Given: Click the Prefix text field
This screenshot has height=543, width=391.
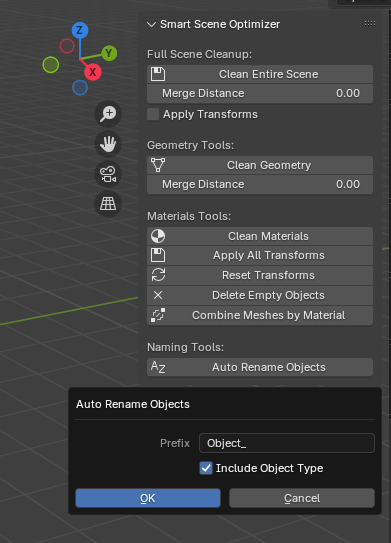Looking at the screenshot, I should (x=287, y=443).
